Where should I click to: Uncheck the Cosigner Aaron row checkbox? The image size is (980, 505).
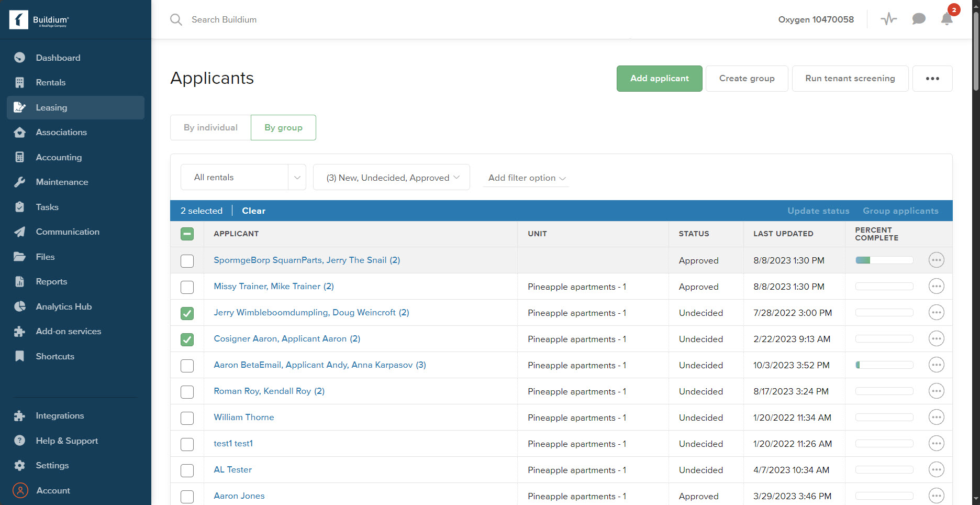[x=187, y=339]
